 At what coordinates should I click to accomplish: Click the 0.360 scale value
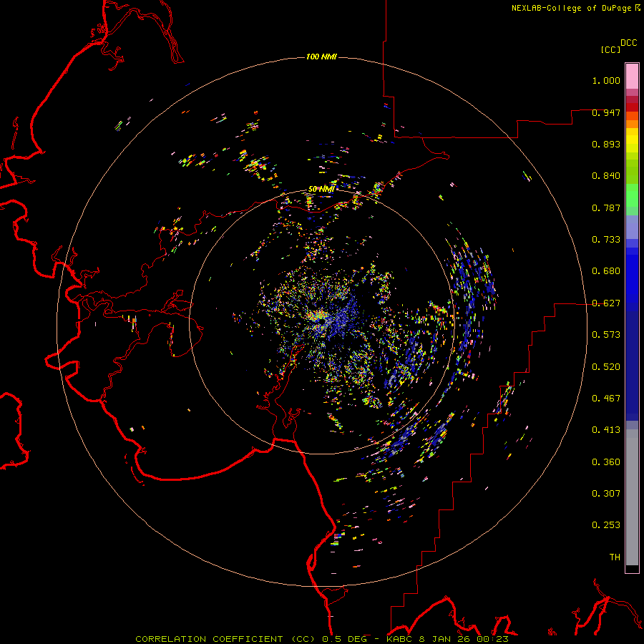coord(606,462)
